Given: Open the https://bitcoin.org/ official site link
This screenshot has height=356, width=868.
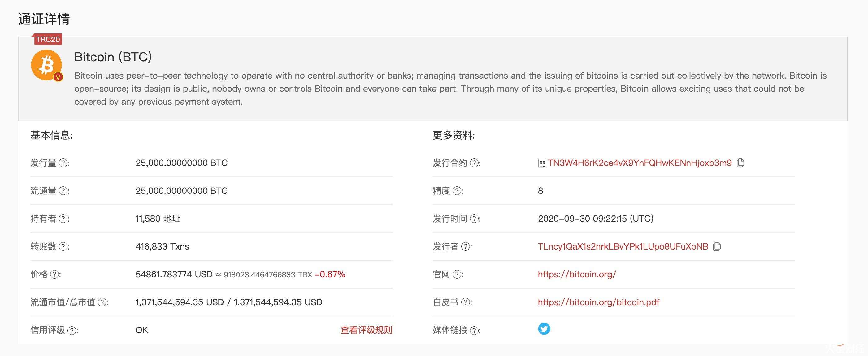Looking at the screenshot, I should click(577, 274).
